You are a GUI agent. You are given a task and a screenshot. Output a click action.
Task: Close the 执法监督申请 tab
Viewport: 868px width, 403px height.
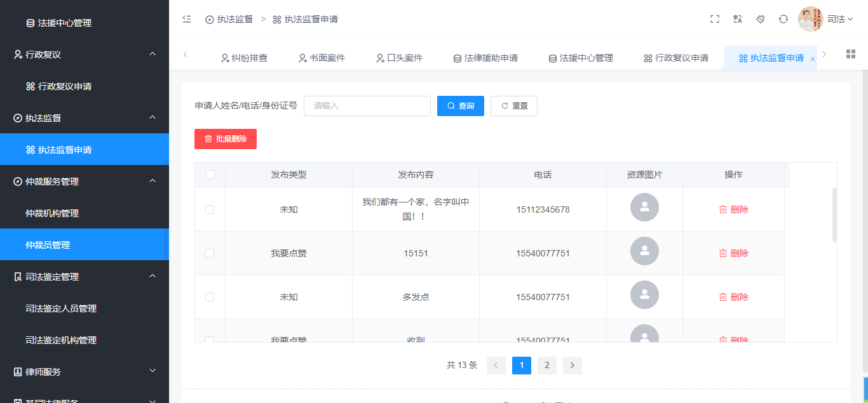pyautogui.click(x=813, y=58)
